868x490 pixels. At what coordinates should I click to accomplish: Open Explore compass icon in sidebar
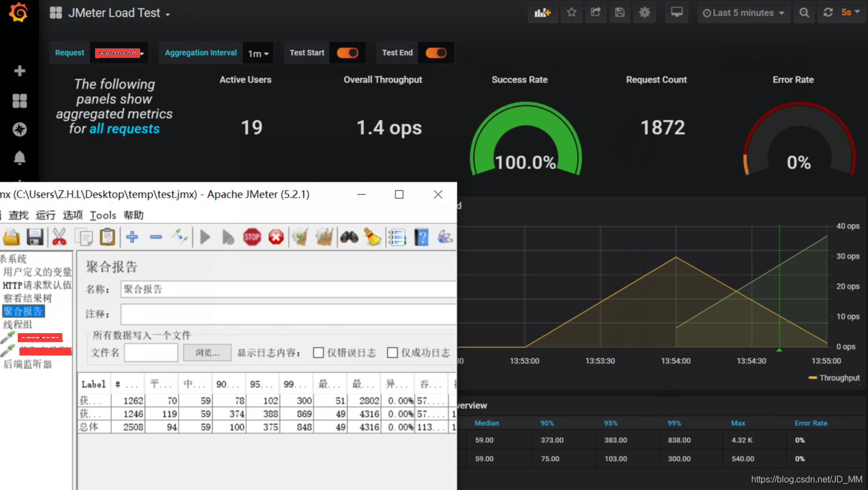19,130
